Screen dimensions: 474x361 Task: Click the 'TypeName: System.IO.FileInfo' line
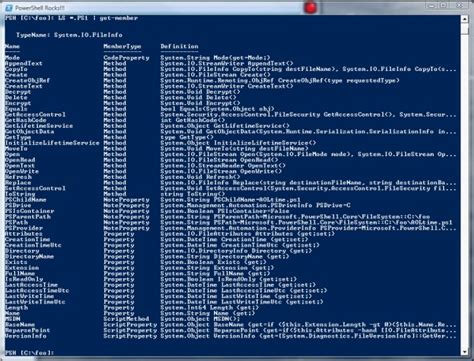[x=69, y=35]
